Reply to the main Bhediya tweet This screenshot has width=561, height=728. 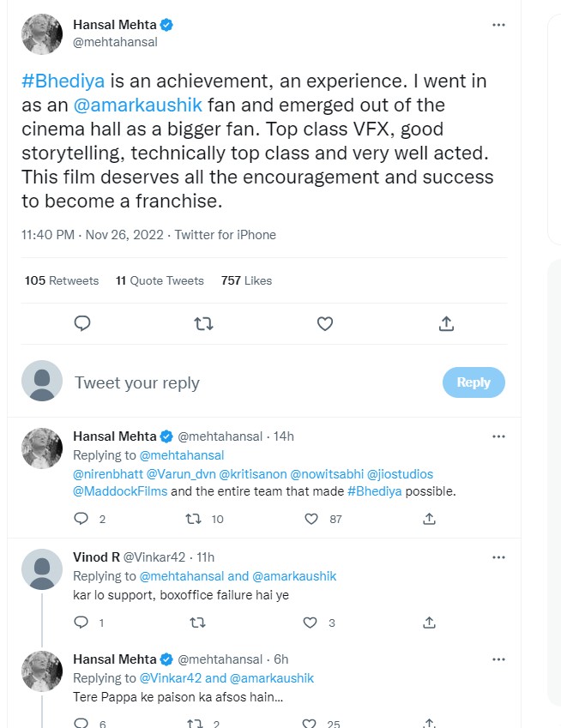point(82,323)
